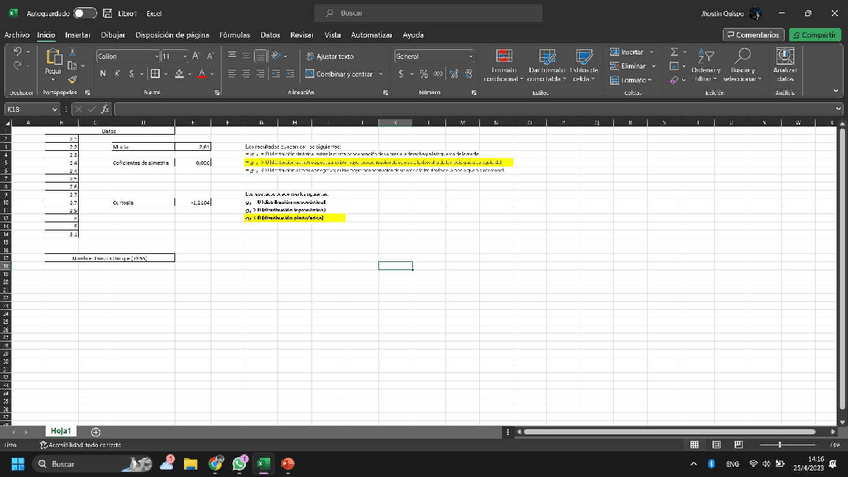Screen dimensions: 848x477
Task: Apply bold with the N button
Action: tap(103, 74)
